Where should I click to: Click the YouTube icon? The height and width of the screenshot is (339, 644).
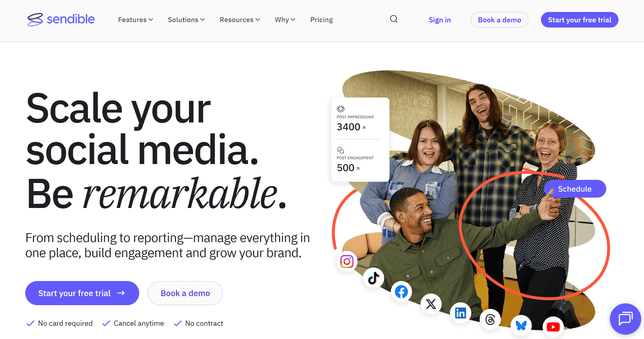(x=553, y=327)
